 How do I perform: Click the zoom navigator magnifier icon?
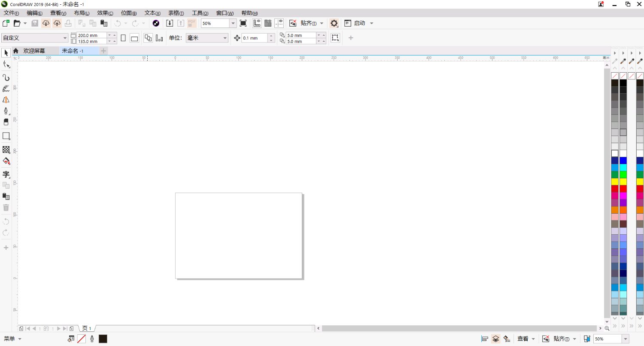607,328
